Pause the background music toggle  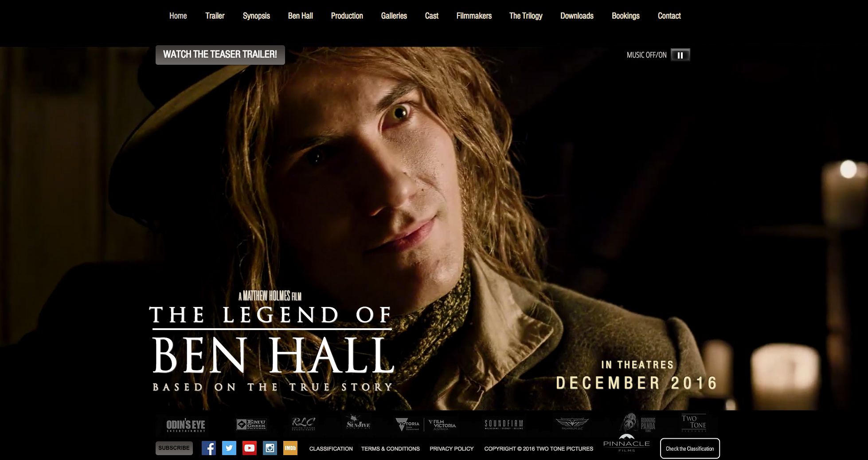pos(680,55)
